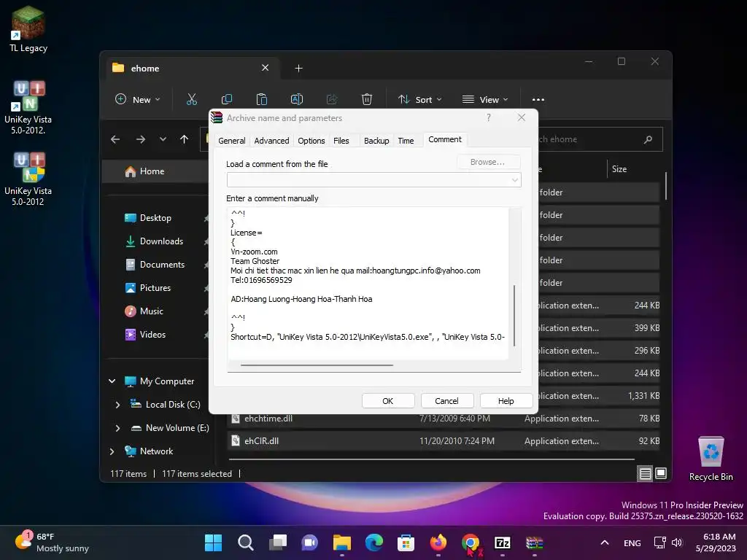The height and width of the screenshot is (560, 747).
Task: Click the Copy icon in Explorer toolbar
Action: click(227, 99)
